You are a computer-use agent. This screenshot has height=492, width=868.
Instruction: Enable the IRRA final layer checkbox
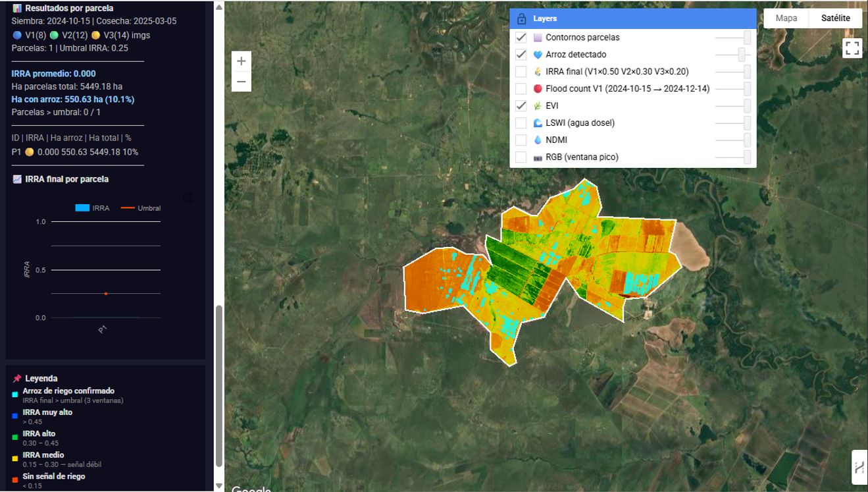click(x=521, y=72)
